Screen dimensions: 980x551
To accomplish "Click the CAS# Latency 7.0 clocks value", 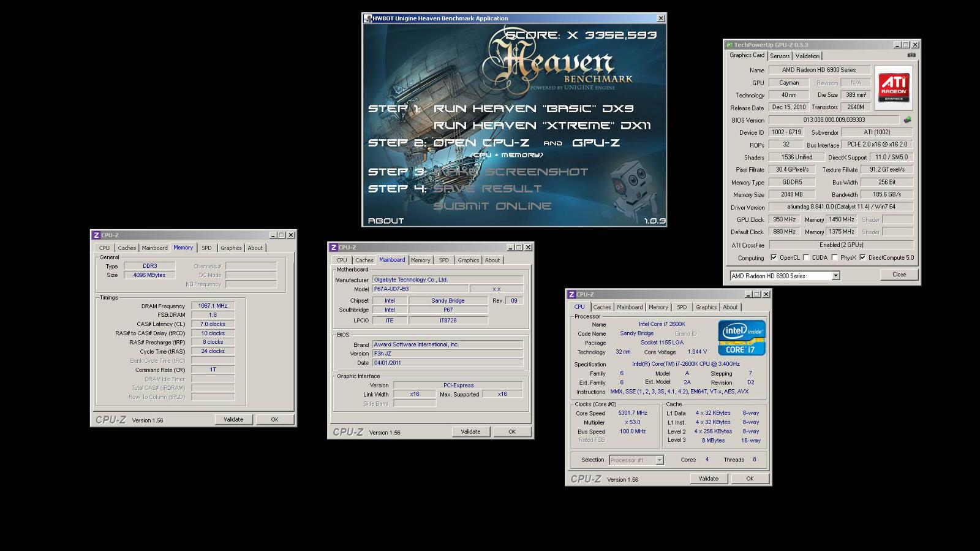I will click(x=213, y=324).
